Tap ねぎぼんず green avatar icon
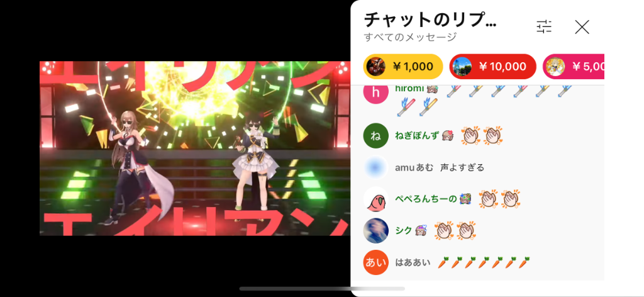Image resolution: width=644 pixels, height=297 pixels. point(376,135)
